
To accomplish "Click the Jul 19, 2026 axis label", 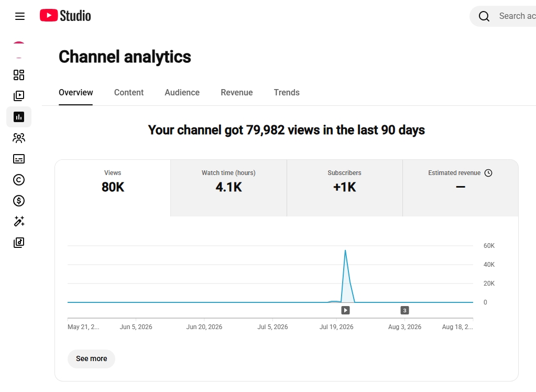I will (336, 327).
